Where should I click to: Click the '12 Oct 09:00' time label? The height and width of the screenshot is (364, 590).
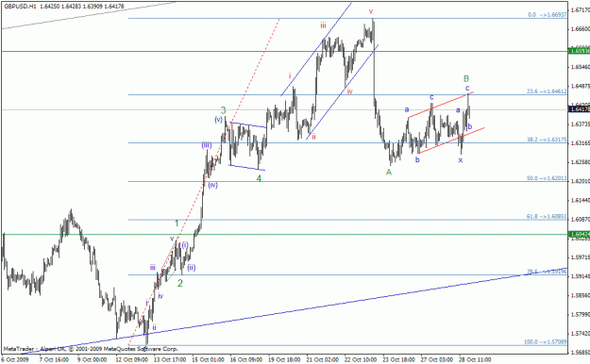tap(132, 360)
